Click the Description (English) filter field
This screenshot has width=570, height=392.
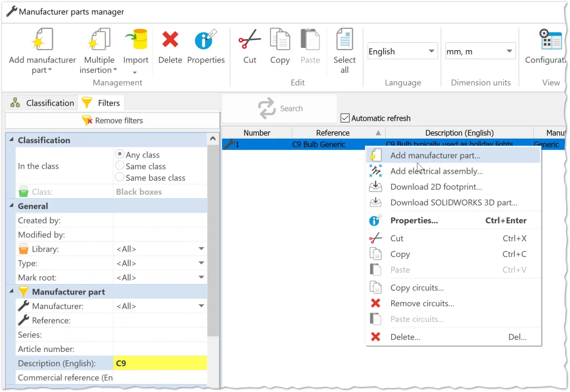(160, 363)
